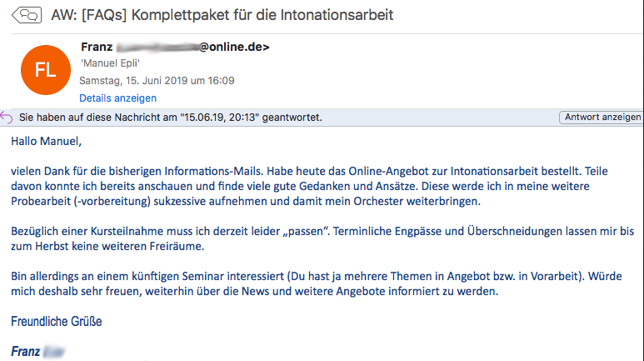Click the purple reply arrow icon
The height and width of the screenshot is (361, 644).
7,118
